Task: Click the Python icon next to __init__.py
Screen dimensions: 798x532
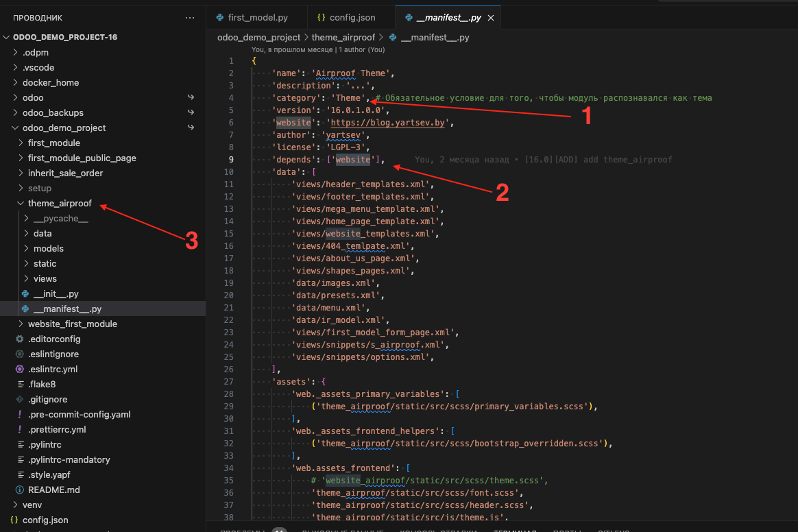Action: [x=25, y=293]
